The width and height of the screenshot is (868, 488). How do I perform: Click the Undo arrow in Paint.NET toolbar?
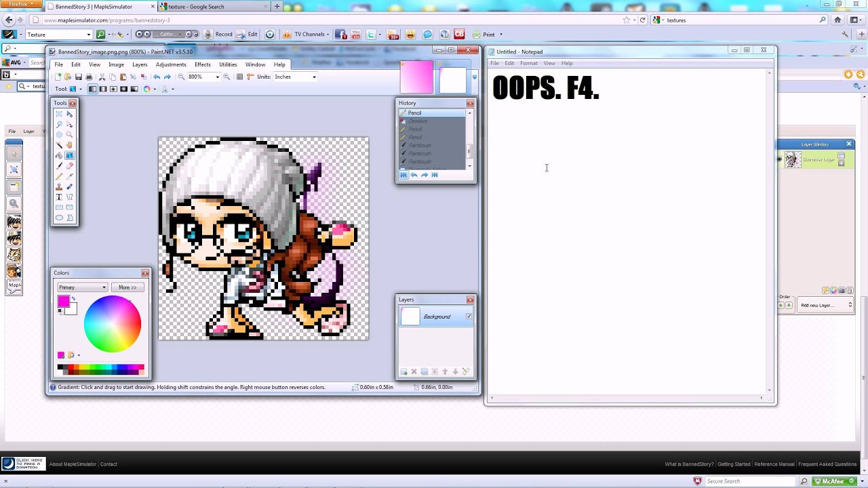[x=157, y=77]
